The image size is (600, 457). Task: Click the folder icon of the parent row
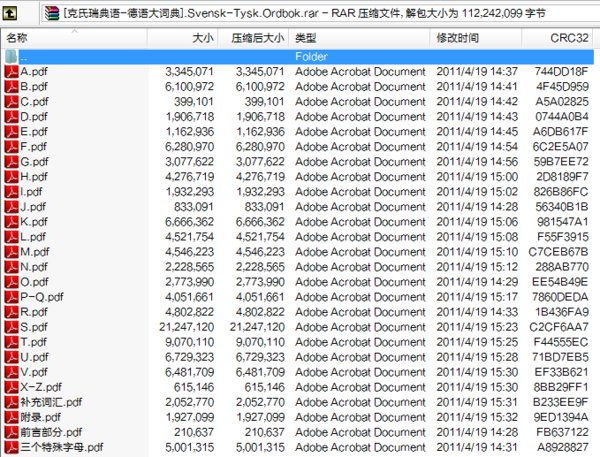(11, 57)
